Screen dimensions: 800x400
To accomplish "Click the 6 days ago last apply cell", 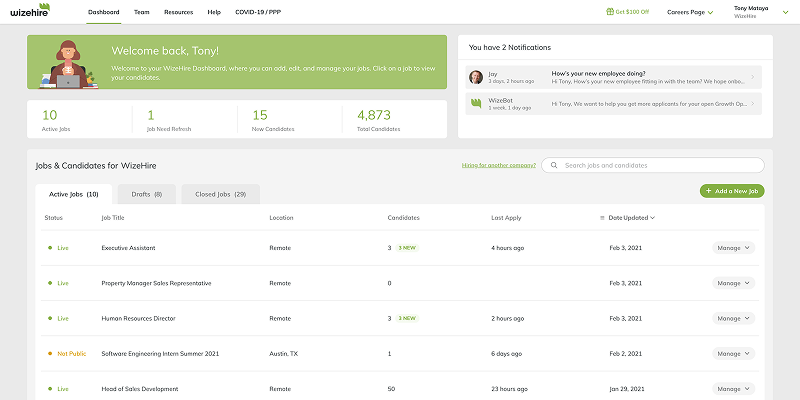I will click(506, 354).
